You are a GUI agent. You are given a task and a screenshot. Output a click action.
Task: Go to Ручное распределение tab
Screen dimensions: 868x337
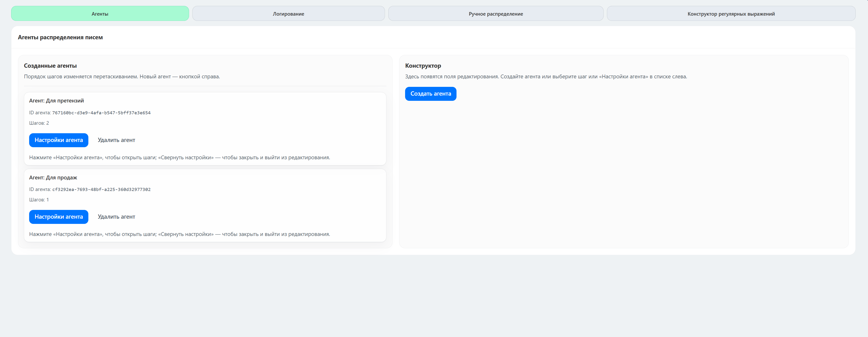pyautogui.click(x=495, y=14)
